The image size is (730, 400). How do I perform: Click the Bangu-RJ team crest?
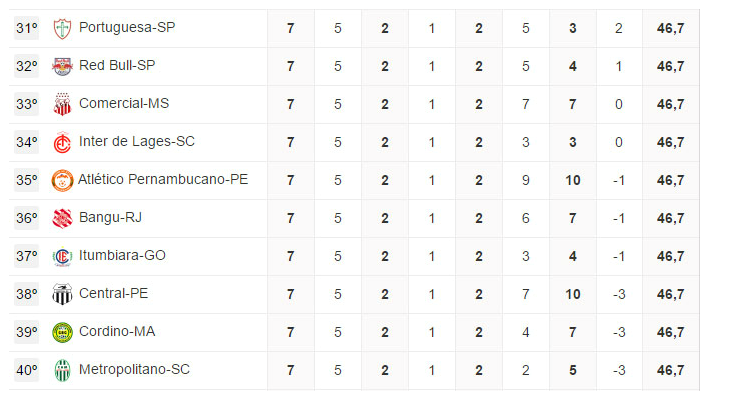click(x=62, y=218)
